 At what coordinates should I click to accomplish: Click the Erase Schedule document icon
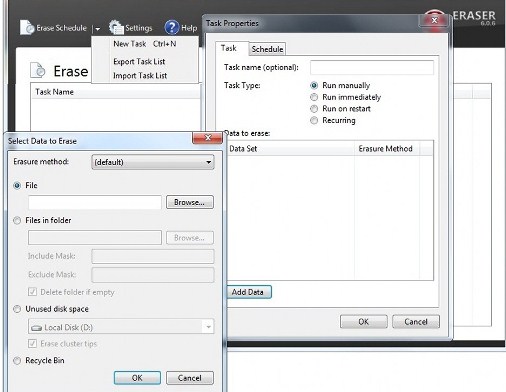click(x=27, y=28)
